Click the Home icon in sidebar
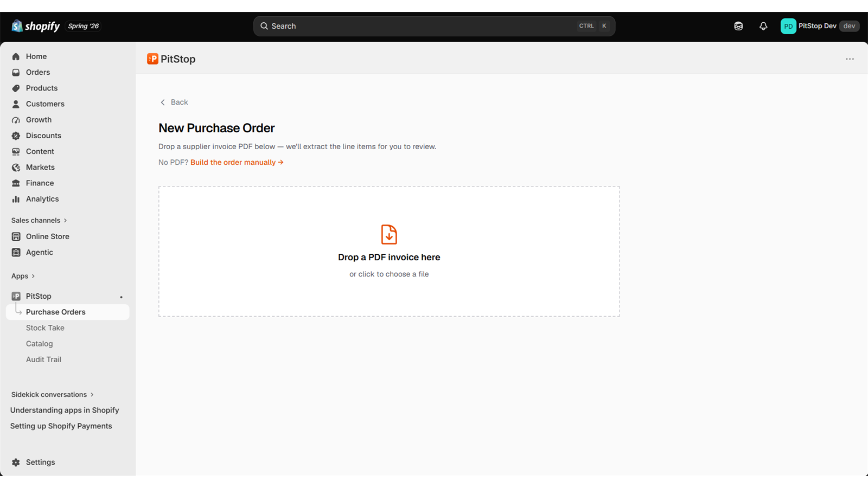The image size is (868, 488). click(x=16, y=56)
